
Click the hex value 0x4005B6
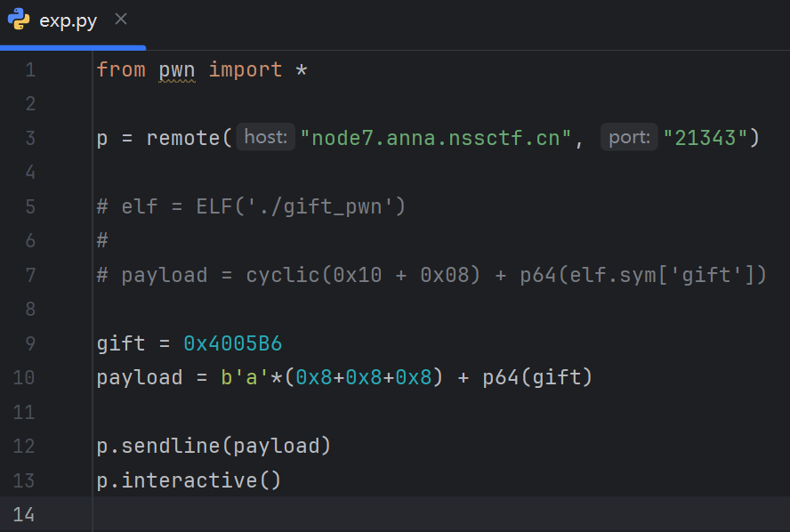click(233, 343)
